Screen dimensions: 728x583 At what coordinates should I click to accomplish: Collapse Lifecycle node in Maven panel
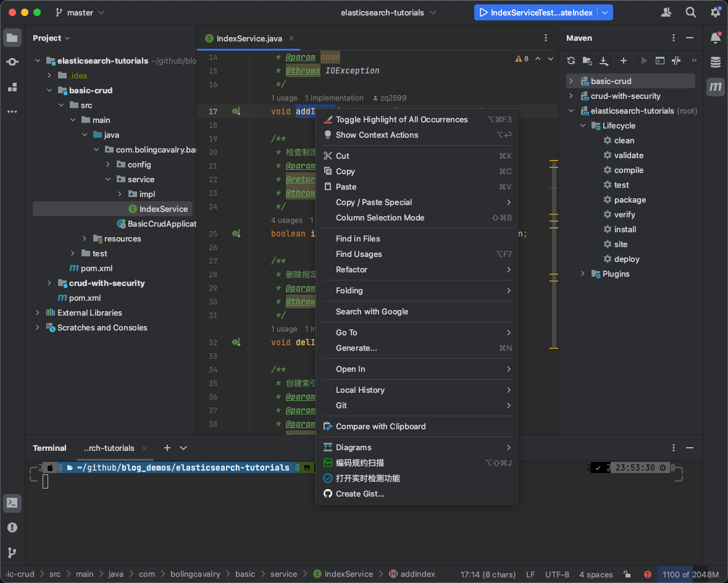click(583, 125)
